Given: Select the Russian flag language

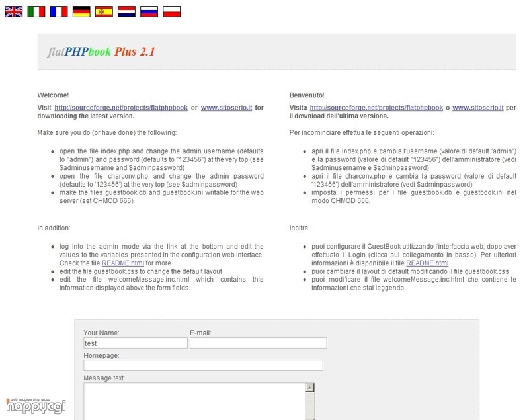Looking at the screenshot, I should 149,11.
